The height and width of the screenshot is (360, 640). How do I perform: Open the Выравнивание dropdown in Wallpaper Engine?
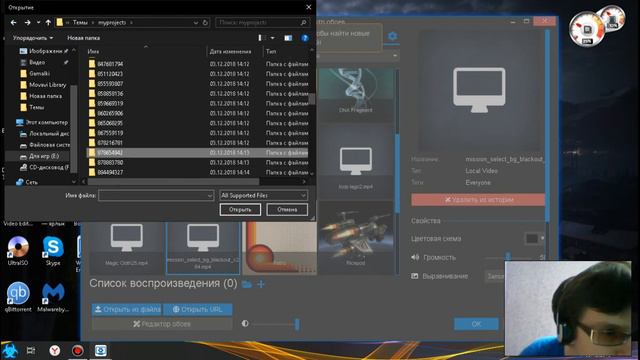click(x=495, y=276)
